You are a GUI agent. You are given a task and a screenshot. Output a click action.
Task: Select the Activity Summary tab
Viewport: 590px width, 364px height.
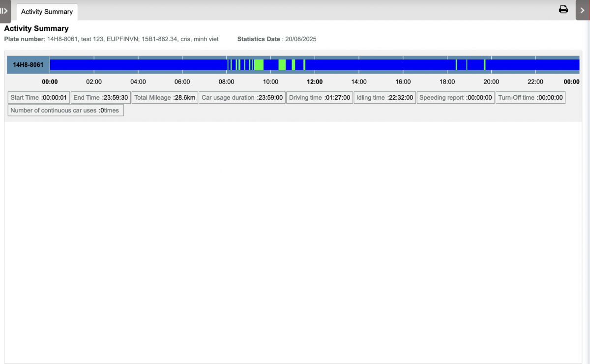47,12
